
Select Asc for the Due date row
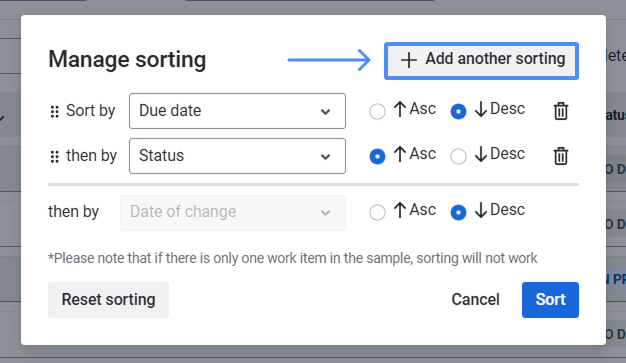pyautogui.click(x=377, y=111)
